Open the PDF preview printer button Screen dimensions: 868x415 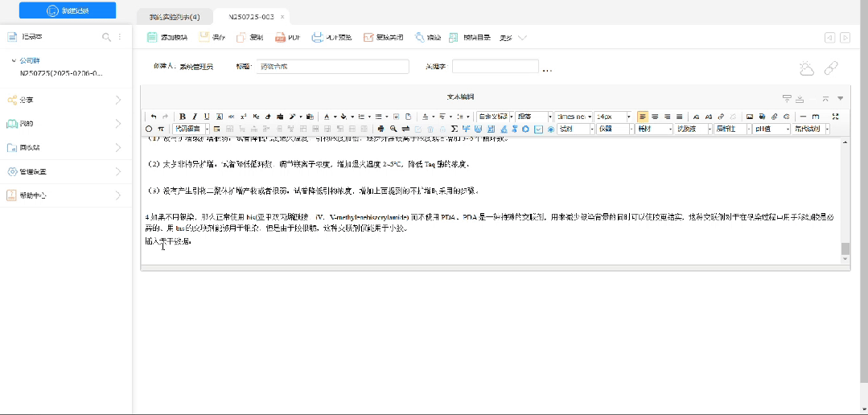331,38
